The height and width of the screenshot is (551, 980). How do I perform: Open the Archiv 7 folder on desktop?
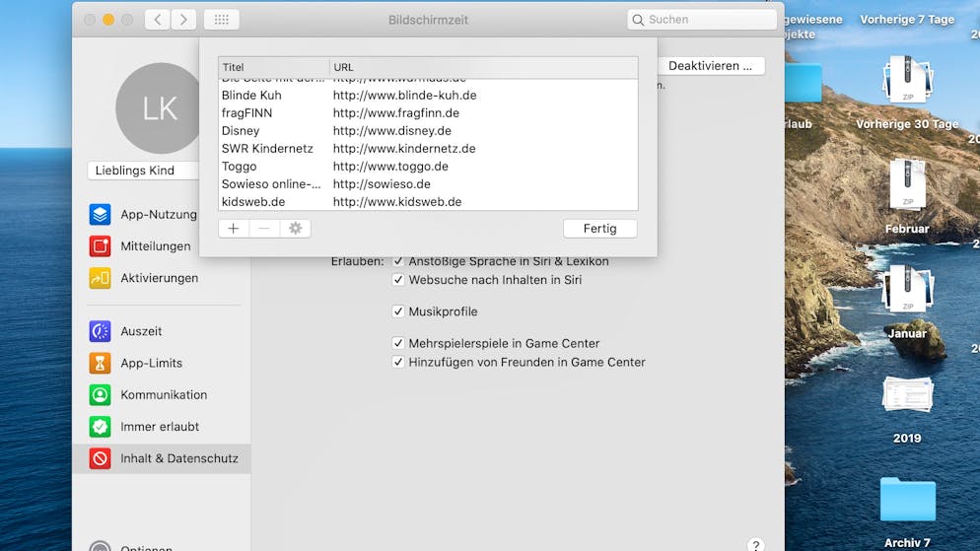[x=907, y=499]
